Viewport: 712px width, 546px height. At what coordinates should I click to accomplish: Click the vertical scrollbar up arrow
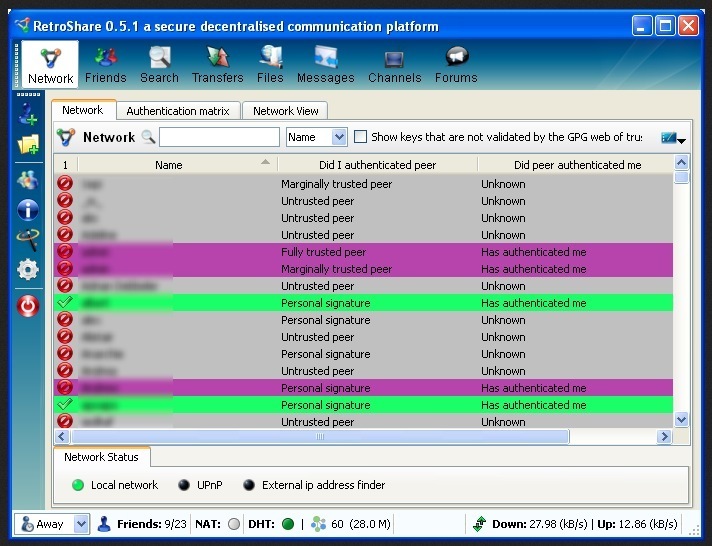click(x=681, y=163)
